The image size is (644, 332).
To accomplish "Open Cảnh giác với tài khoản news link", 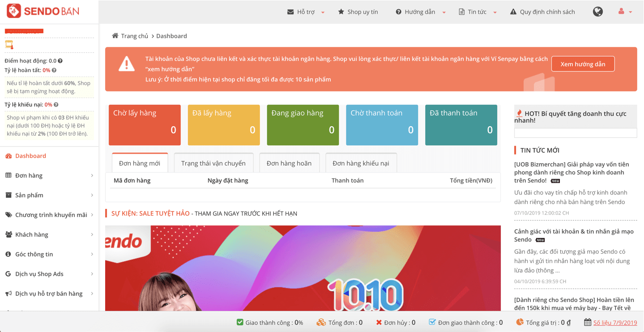I will point(574,235).
